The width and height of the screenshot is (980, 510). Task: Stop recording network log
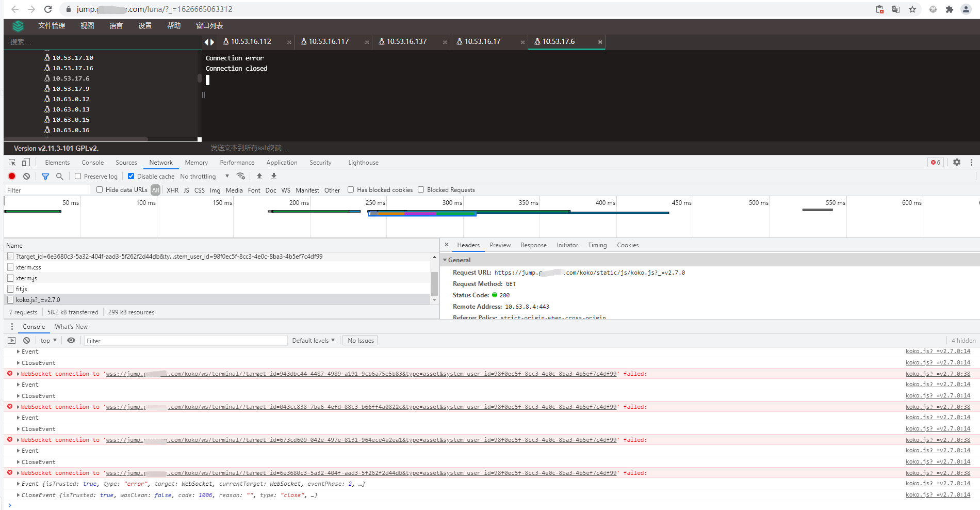(x=12, y=176)
